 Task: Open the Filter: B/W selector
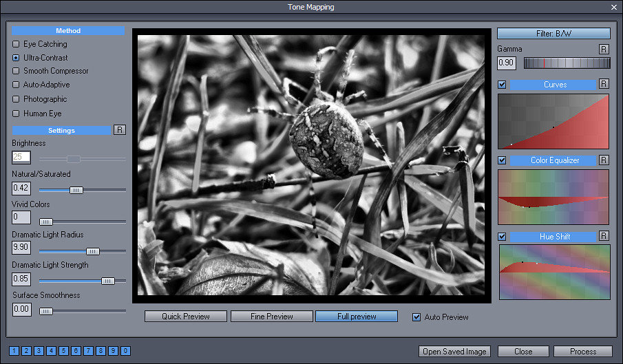[553, 33]
